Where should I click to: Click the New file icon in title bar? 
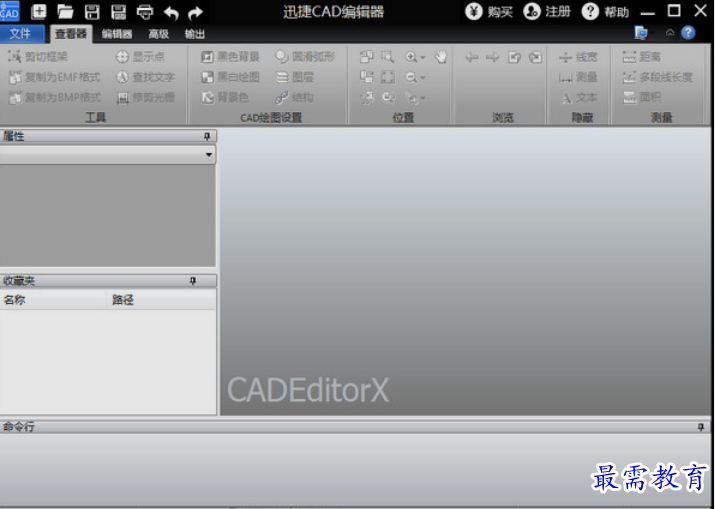(x=39, y=11)
